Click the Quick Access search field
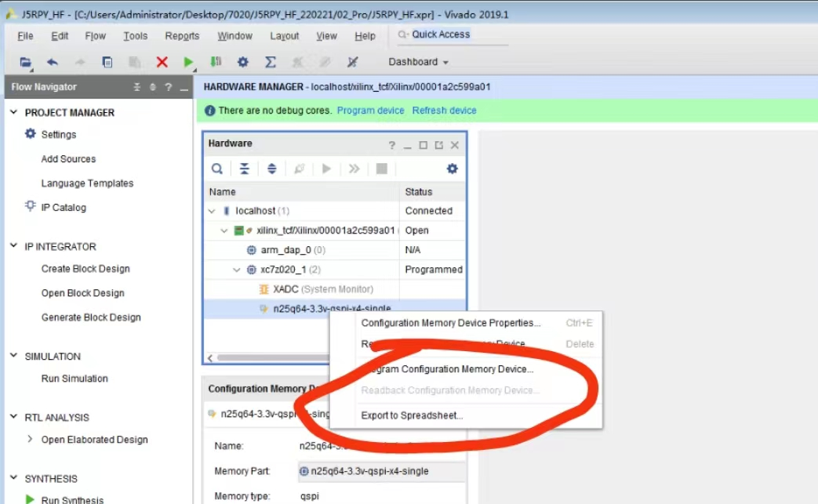818x504 pixels. tap(452, 34)
